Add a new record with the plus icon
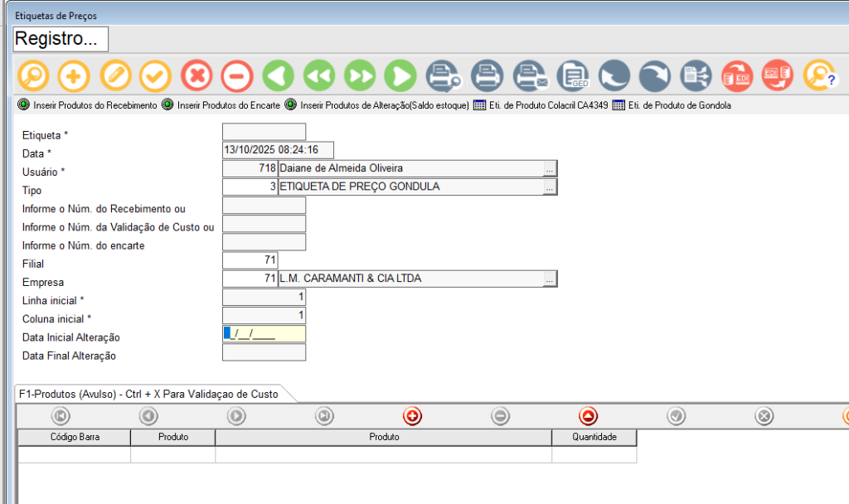The width and height of the screenshot is (849, 504). point(74,76)
